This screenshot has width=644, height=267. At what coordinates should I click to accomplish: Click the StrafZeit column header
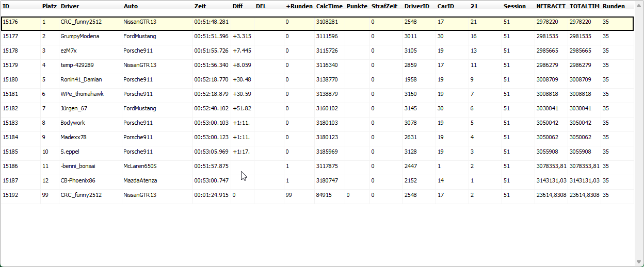pyautogui.click(x=384, y=6)
